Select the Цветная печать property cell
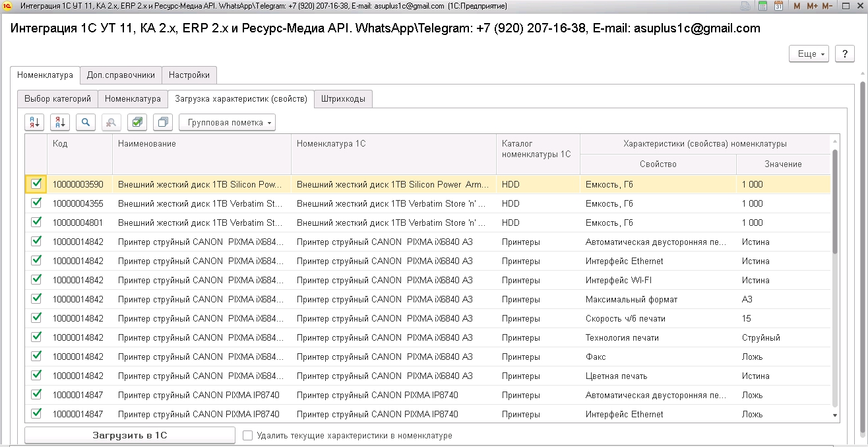Image resolution: width=868 pixels, height=447 pixels. (658, 376)
